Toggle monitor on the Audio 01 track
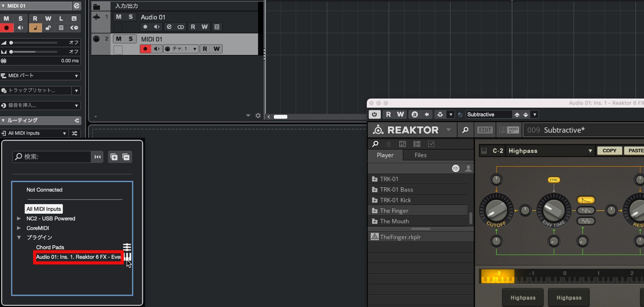Viewport: 644px width, 307px height. (157, 27)
